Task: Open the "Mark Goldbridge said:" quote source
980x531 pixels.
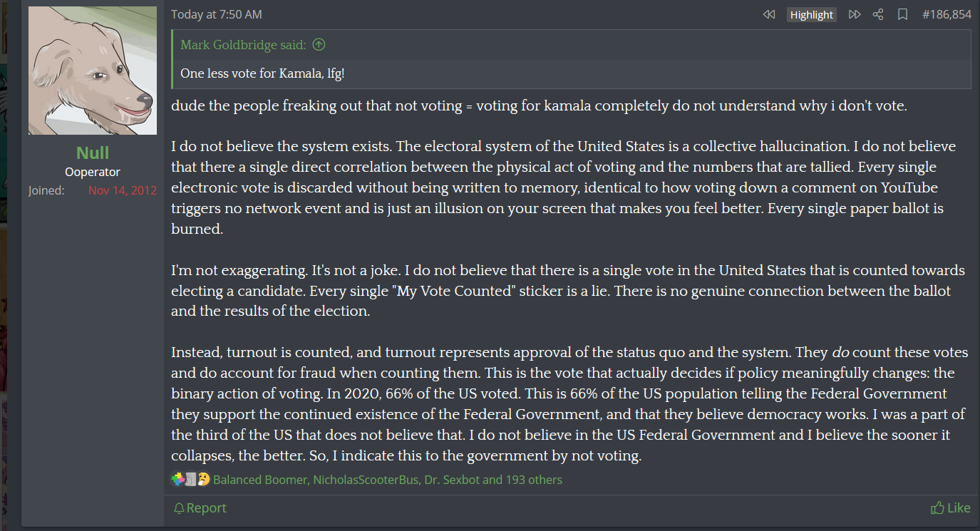Action: point(243,45)
